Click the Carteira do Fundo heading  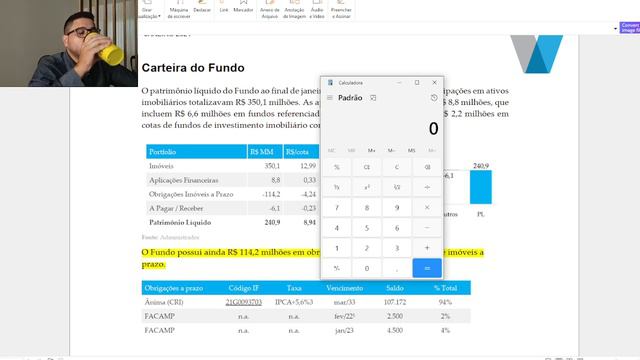(193, 68)
